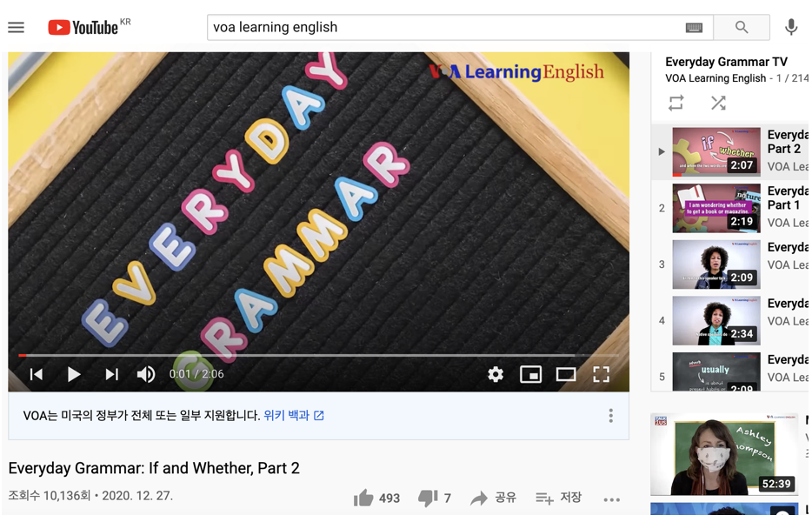Image resolution: width=812 pixels, height=522 pixels.
Task: Toggle playlist shuffle
Action: tap(718, 103)
